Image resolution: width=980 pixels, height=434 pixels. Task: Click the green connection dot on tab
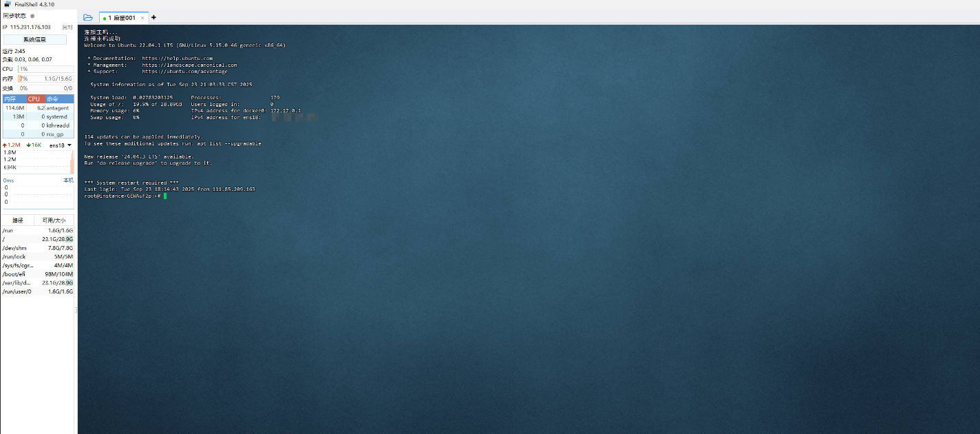click(105, 18)
